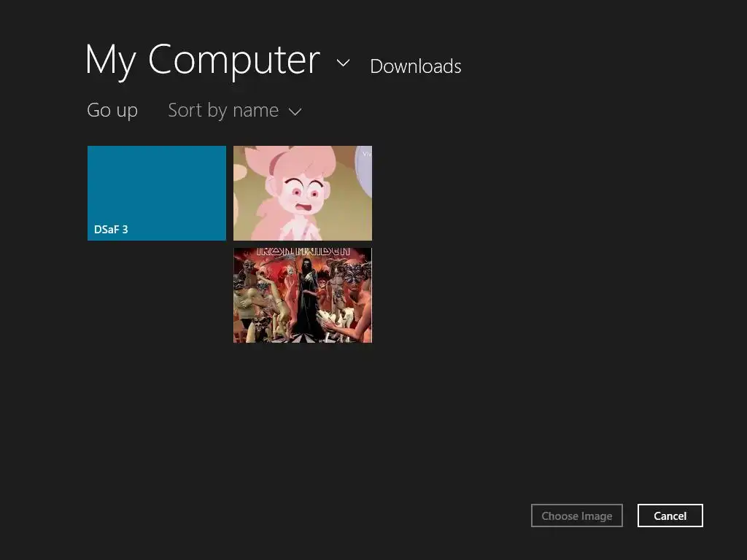Select the Iron Maiden album cover image
This screenshot has height=560, width=747.
coord(303,295)
